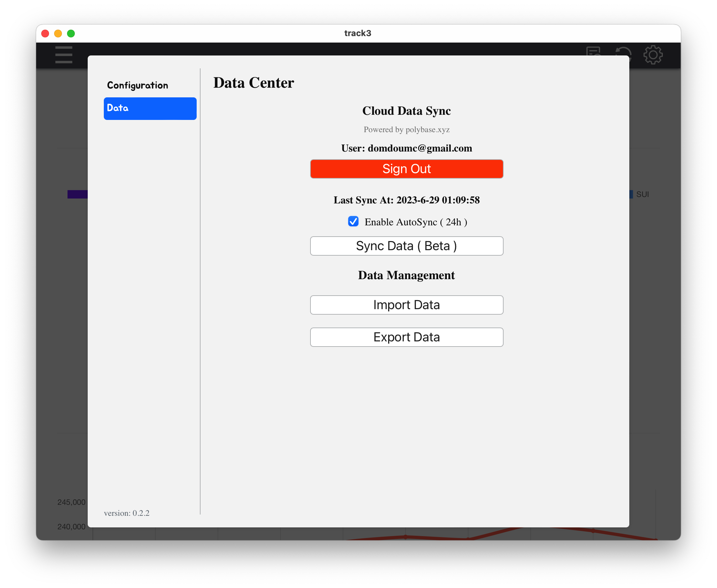717x588 pixels.
Task: Open settings via the gear icon
Action: click(652, 54)
